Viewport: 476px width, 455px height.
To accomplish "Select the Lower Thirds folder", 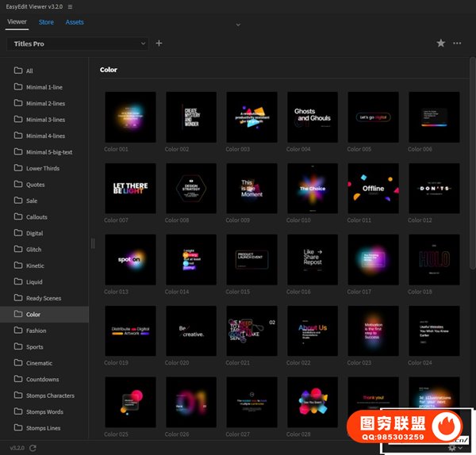I will (x=43, y=168).
